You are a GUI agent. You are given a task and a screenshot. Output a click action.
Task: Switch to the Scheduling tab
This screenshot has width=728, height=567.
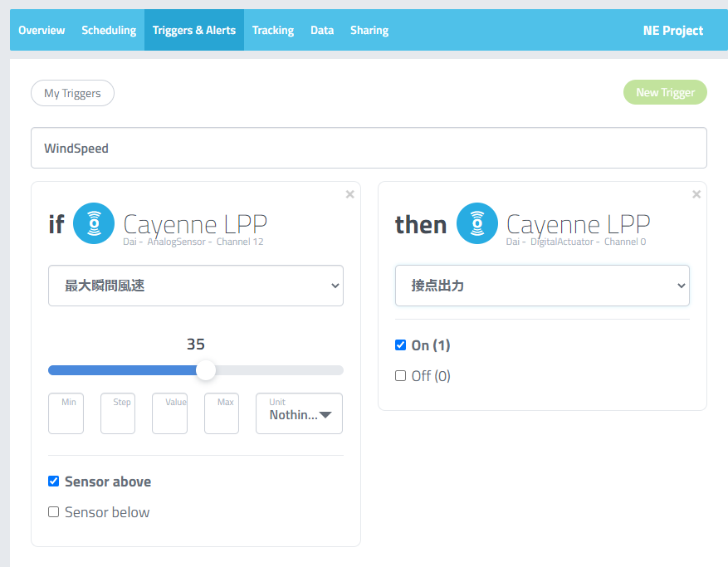click(109, 30)
